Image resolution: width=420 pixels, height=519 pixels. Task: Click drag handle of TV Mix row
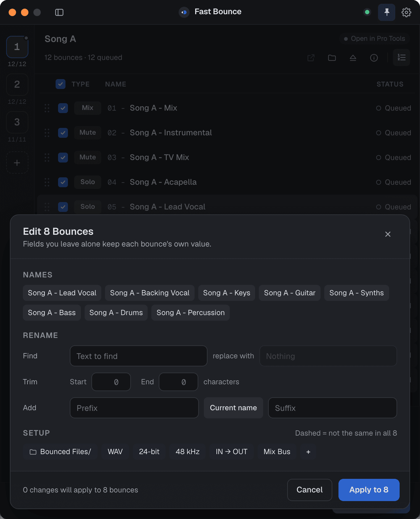47,158
